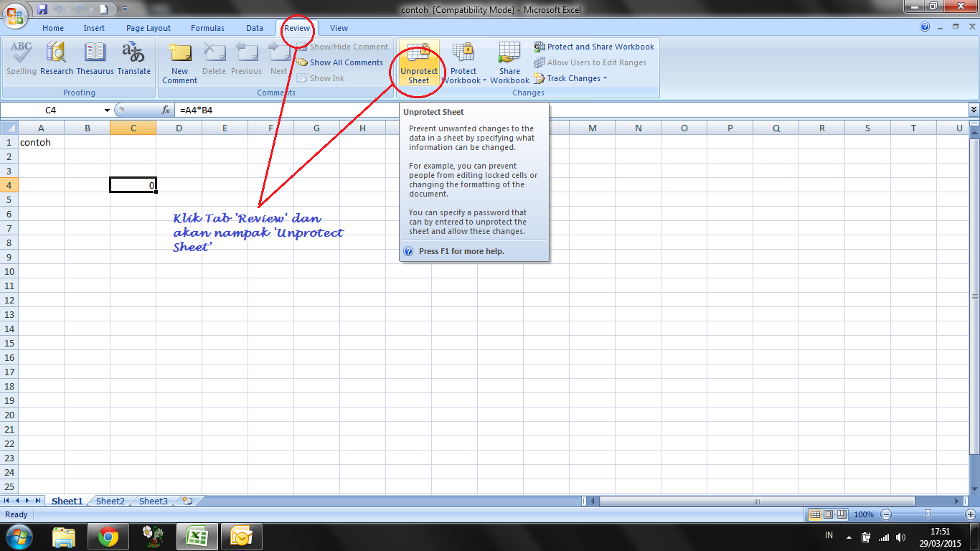Image resolution: width=980 pixels, height=551 pixels.
Task: Click into the formula bar input
Action: point(571,110)
